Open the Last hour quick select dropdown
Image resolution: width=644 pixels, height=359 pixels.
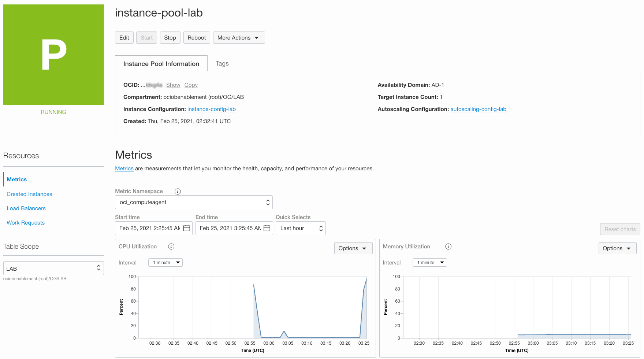301,228
